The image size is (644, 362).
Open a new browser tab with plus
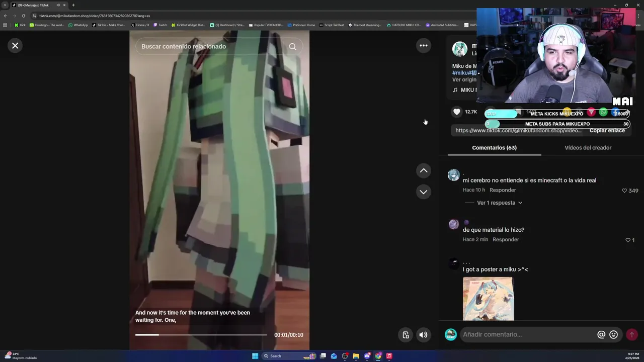point(73,5)
